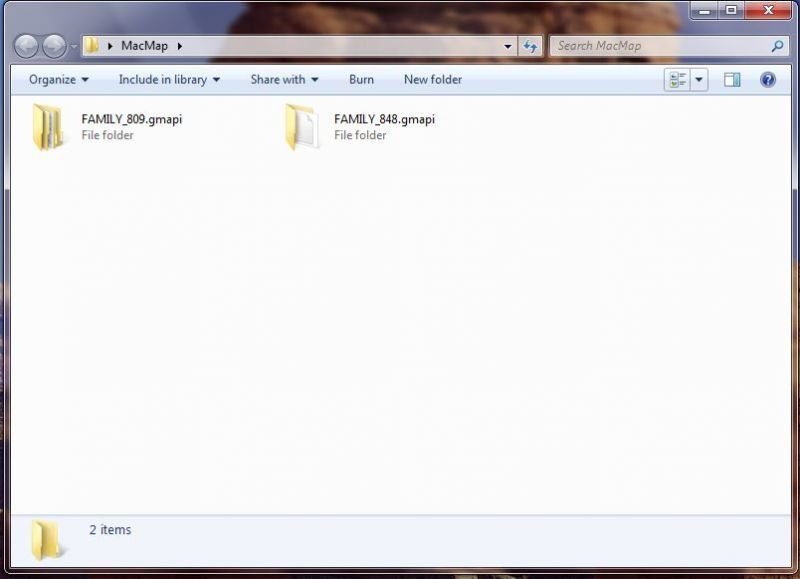Image resolution: width=800 pixels, height=579 pixels.
Task: Select the FAMILY_809.gmapi folder icon
Action: [48, 127]
